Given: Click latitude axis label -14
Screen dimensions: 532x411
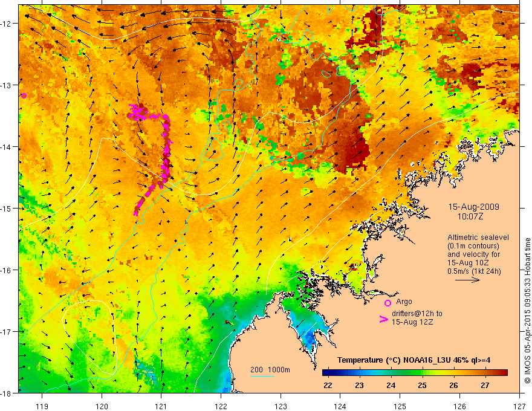Looking at the screenshot, I should (x=7, y=147).
